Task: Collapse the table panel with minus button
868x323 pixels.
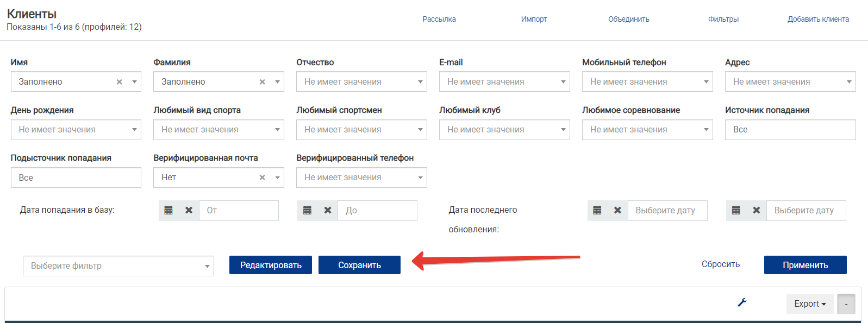Action: [846, 304]
